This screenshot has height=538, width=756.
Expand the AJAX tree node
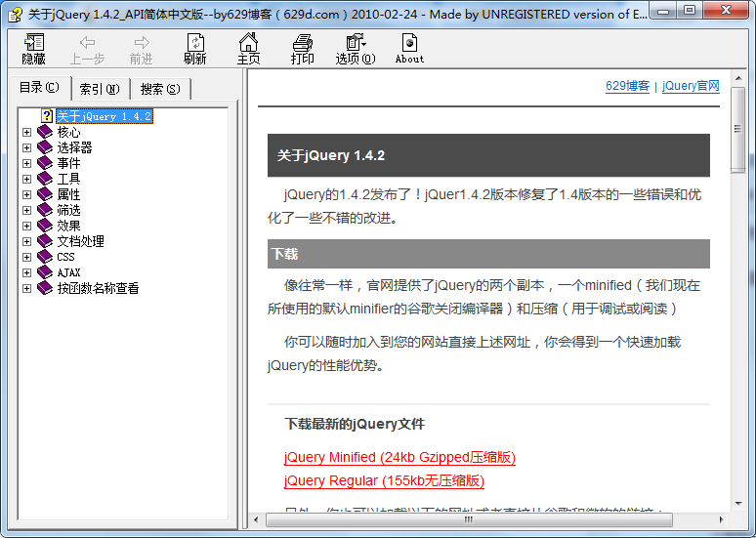(26, 272)
